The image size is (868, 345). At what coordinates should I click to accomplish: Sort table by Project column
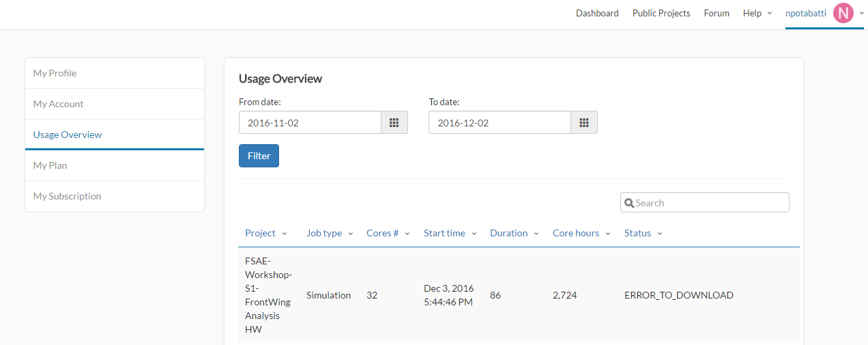click(265, 233)
